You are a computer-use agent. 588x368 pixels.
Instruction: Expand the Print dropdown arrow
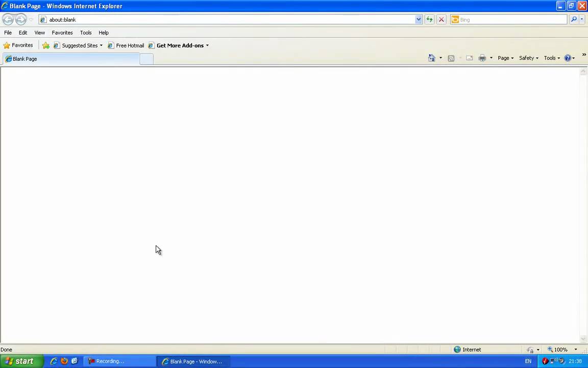[491, 58]
